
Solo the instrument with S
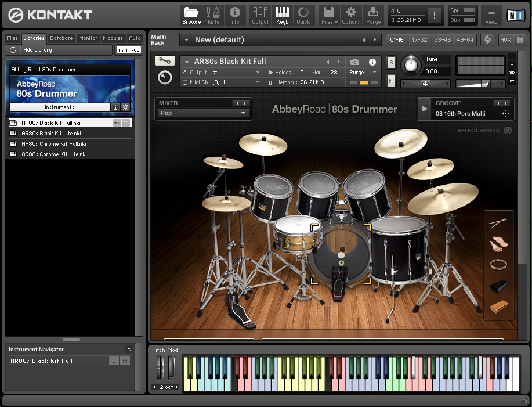pyautogui.click(x=391, y=63)
